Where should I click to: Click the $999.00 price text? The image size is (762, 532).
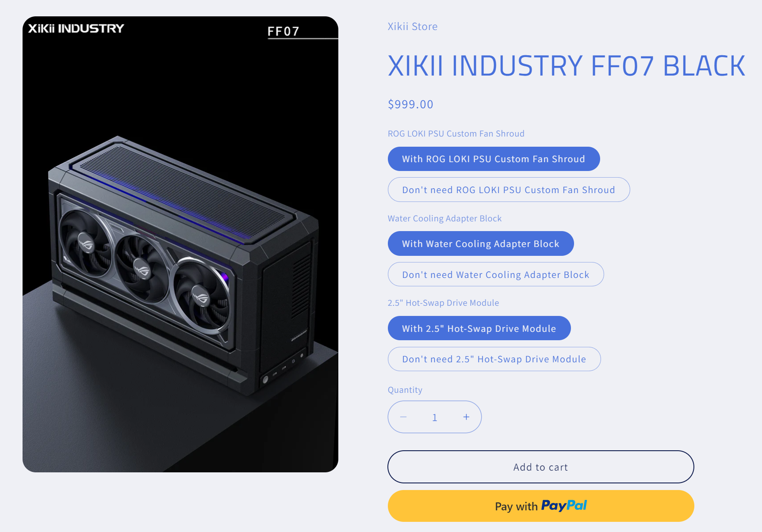[410, 104]
